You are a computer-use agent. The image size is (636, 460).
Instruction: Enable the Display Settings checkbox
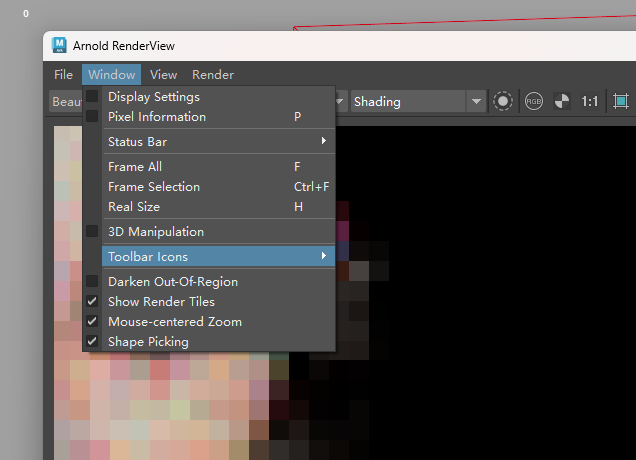pyautogui.click(x=92, y=96)
